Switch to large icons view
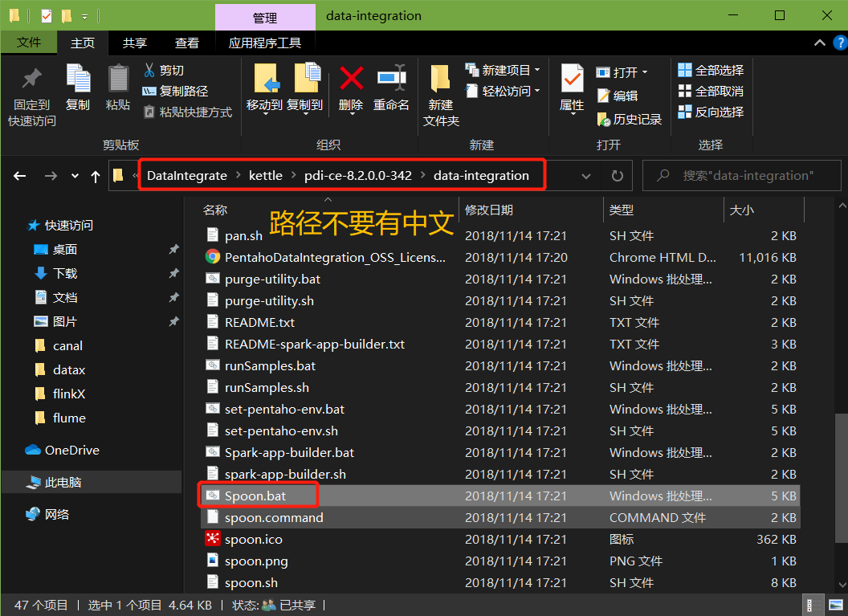 836,606
